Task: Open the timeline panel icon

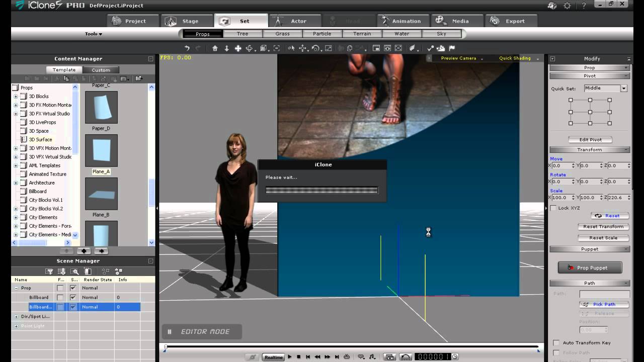Action: point(389,357)
